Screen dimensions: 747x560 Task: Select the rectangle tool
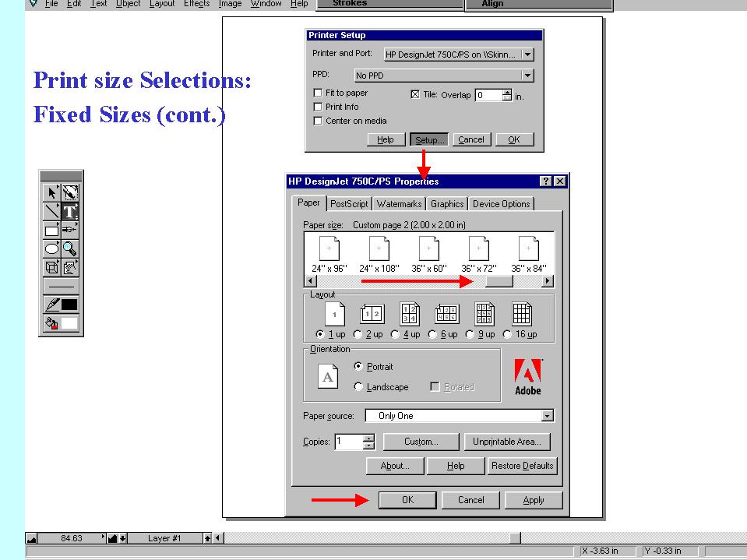(51, 230)
